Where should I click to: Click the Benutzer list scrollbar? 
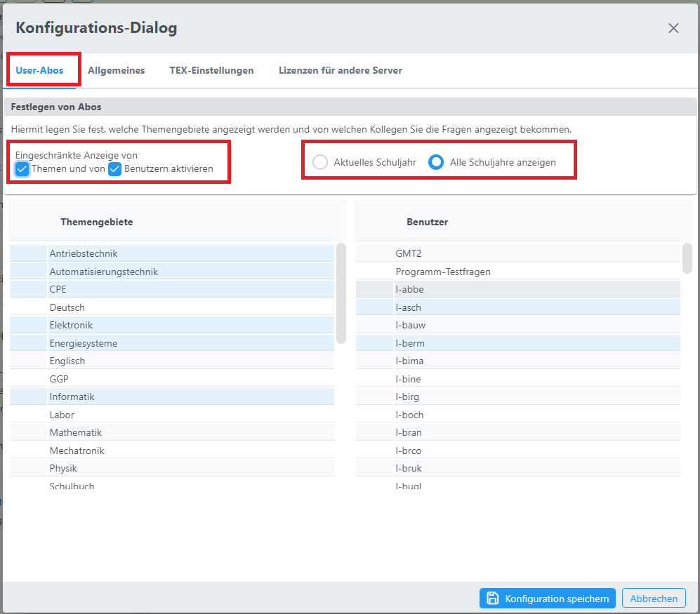point(687,258)
